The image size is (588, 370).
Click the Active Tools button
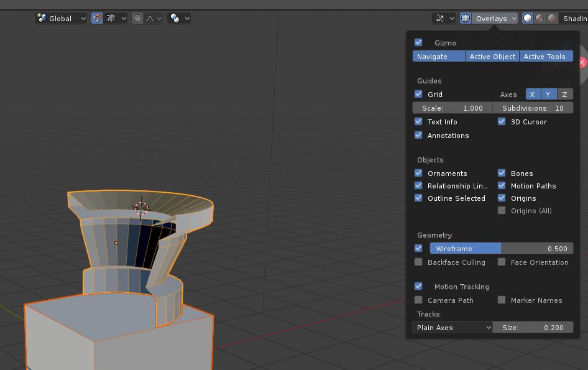[x=546, y=56]
